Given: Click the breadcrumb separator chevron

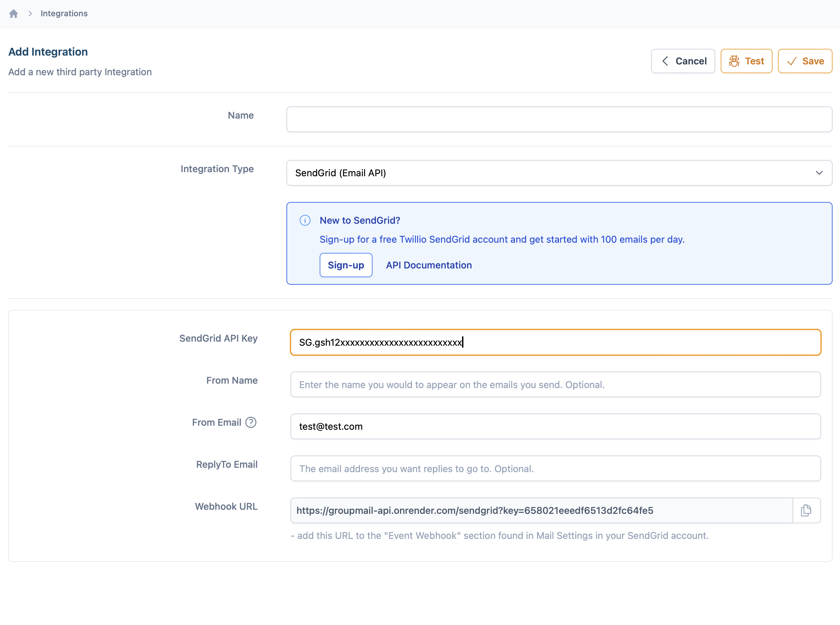Looking at the screenshot, I should pyautogui.click(x=30, y=14).
